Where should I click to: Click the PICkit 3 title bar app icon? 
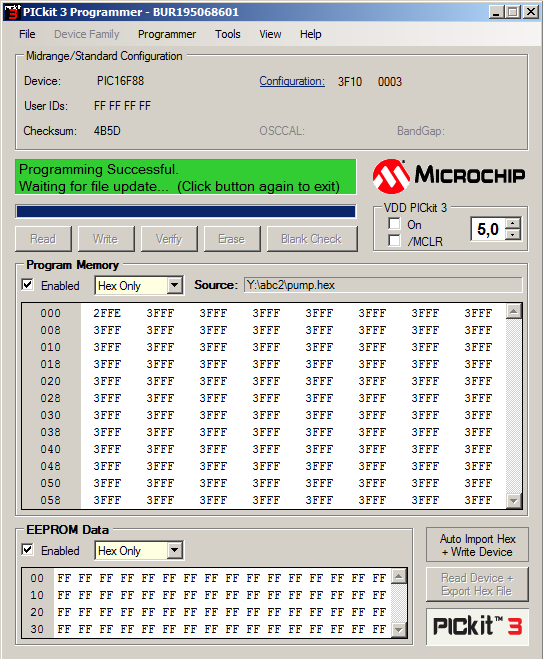(12, 12)
